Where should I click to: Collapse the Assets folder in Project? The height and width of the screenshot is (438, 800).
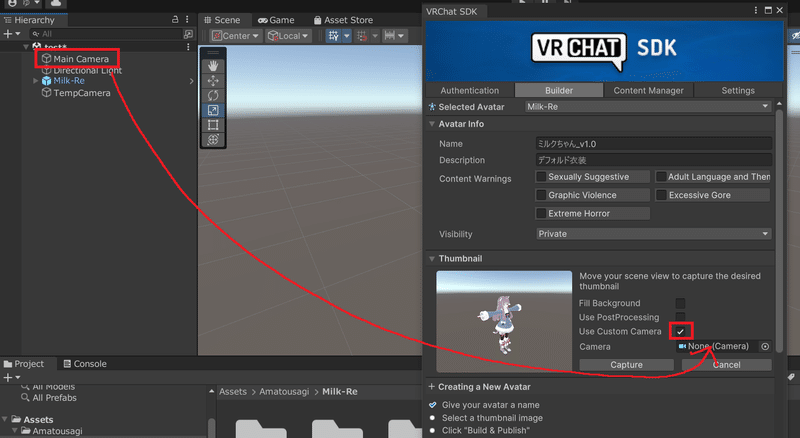click(5, 420)
